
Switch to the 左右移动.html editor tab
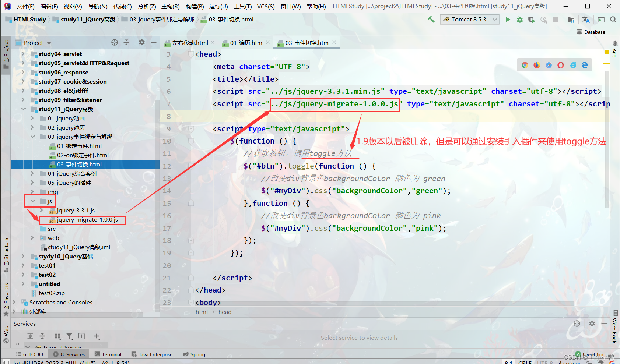click(x=189, y=43)
